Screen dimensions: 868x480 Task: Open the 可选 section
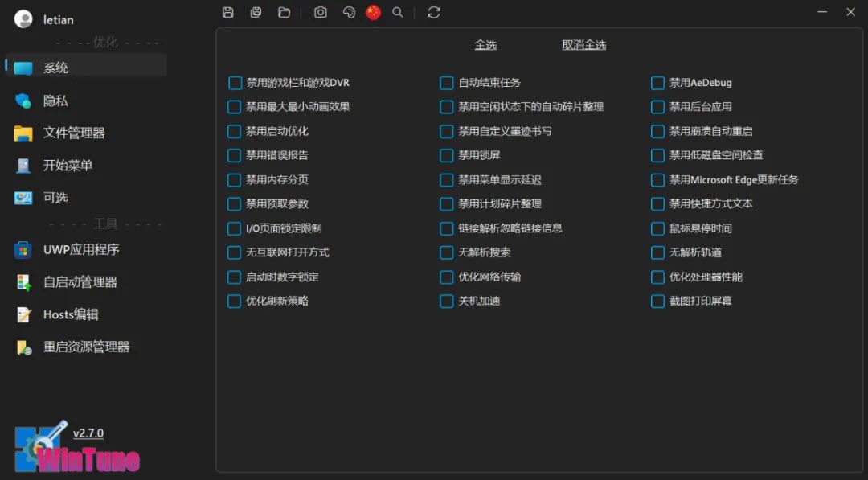point(55,198)
